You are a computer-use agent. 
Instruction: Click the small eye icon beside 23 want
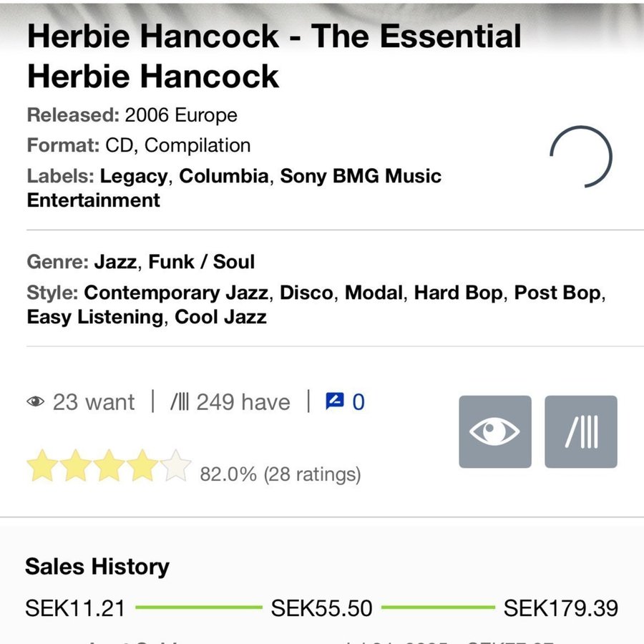point(35,402)
